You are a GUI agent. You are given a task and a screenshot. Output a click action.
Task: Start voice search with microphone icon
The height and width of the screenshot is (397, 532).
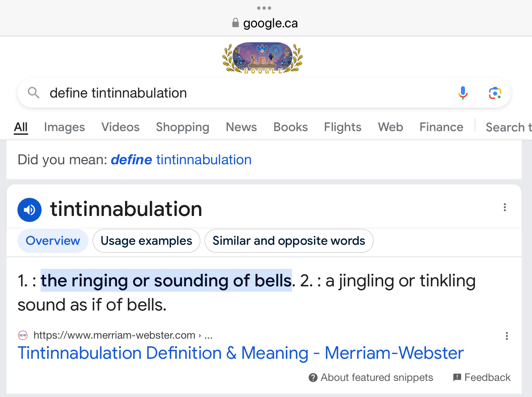463,93
